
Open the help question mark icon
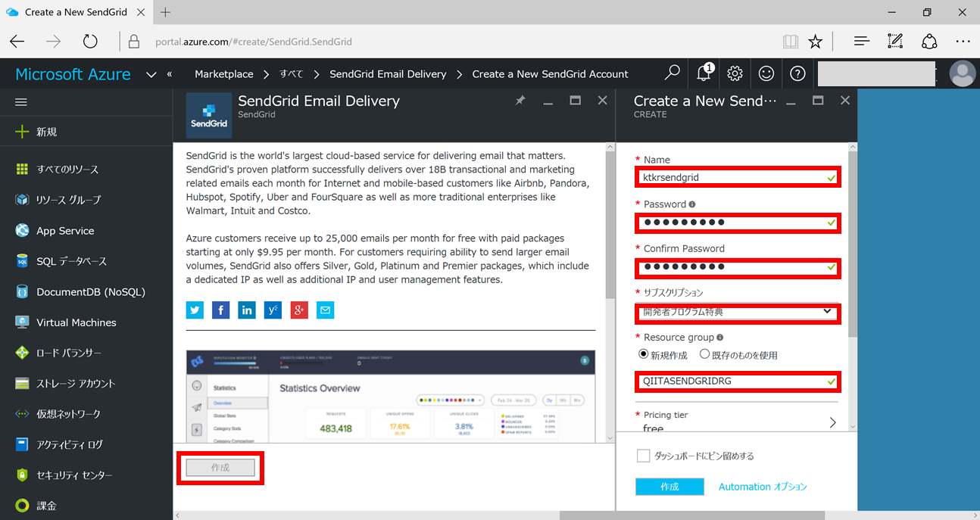[797, 73]
